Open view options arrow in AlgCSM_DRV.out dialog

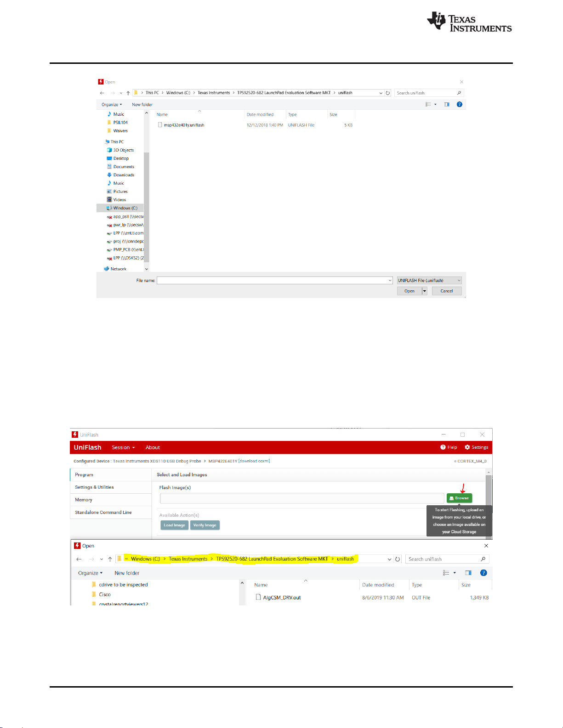pyautogui.click(x=455, y=573)
